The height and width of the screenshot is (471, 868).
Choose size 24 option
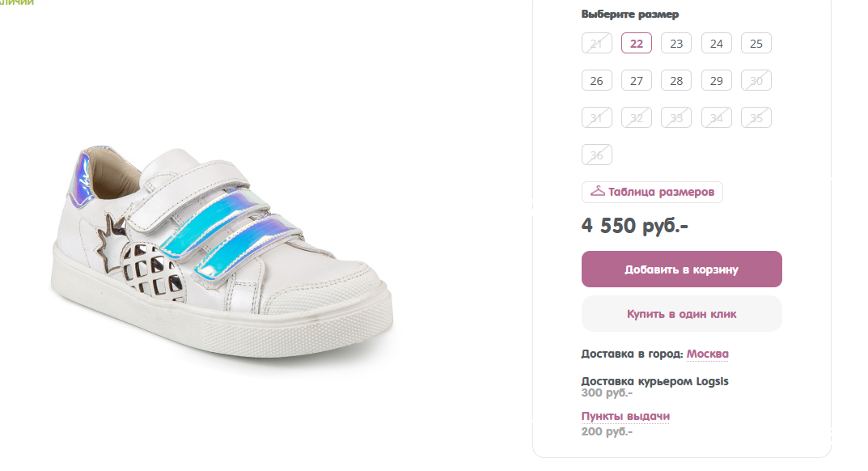[716, 44]
